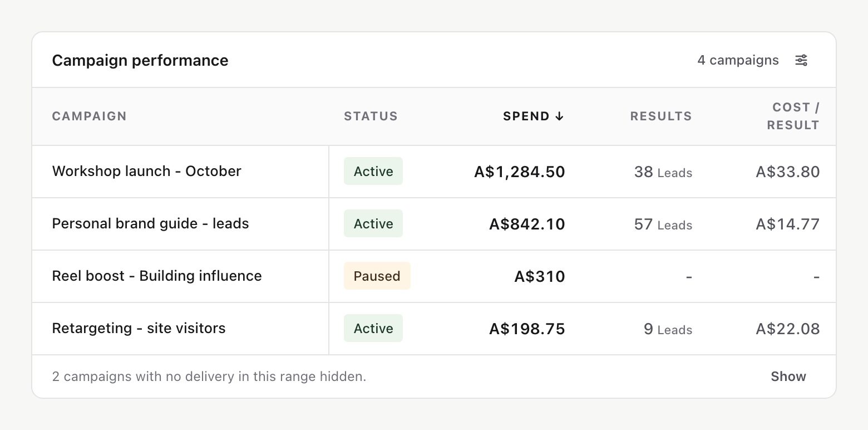868x430 pixels.
Task: Sort by the Spend column header
Action: [534, 116]
